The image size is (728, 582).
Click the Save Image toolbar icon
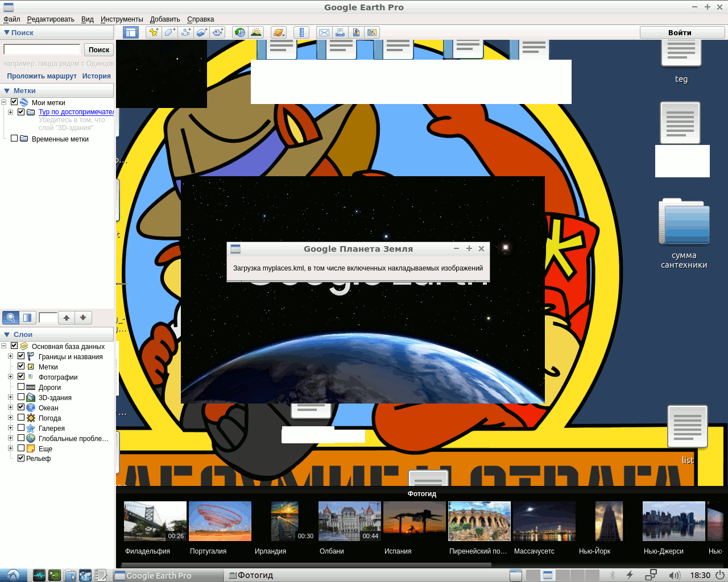coord(356,32)
